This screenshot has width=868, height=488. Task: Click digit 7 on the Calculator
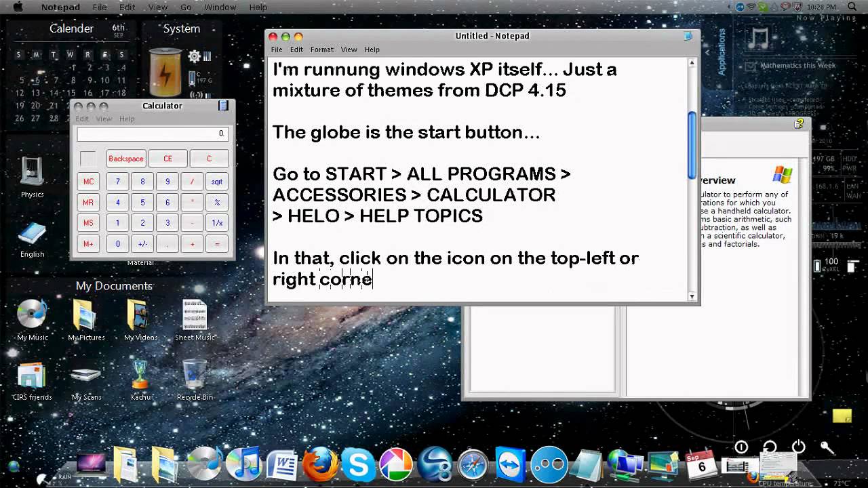pos(117,182)
